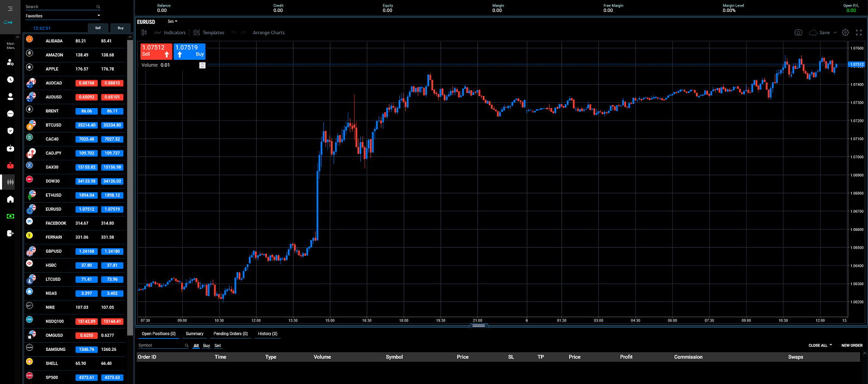Click the Profit column header
This screenshot has width=868, height=384.
coord(626,357)
